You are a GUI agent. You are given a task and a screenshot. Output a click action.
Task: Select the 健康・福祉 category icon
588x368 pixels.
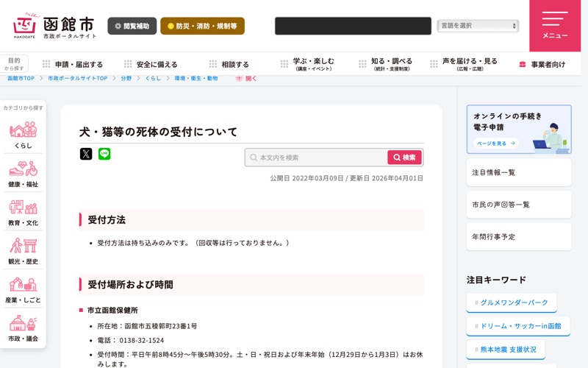click(x=24, y=174)
